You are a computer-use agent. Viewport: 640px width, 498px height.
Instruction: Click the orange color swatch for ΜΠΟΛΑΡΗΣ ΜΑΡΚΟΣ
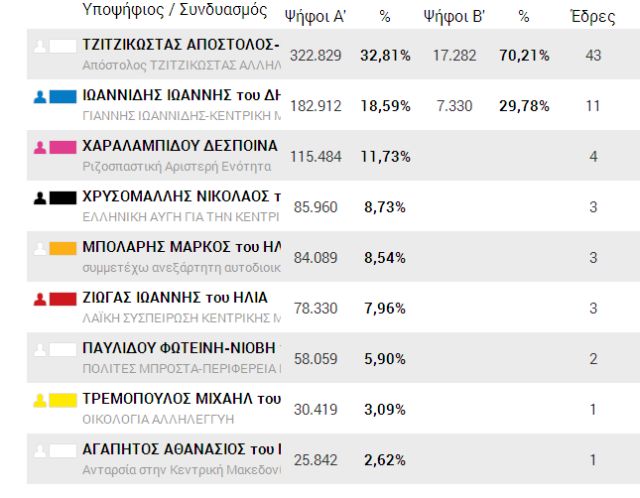pos(63,247)
